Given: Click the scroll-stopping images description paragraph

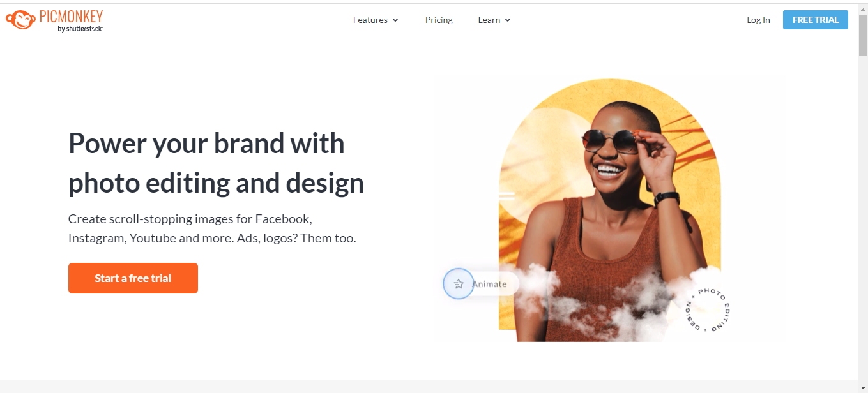Looking at the screenshot, I should (212, 228).
